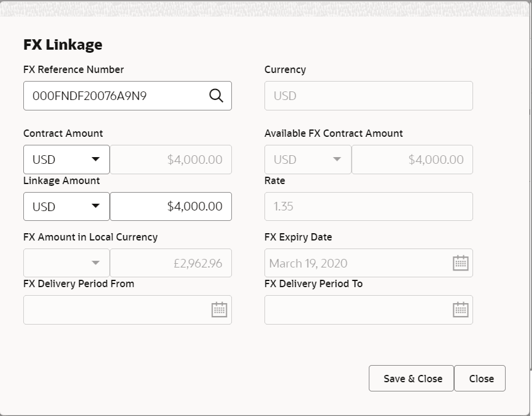532x416 pixels.
Task: Click the Rate field showing 1.35
Action: point(368,206)
